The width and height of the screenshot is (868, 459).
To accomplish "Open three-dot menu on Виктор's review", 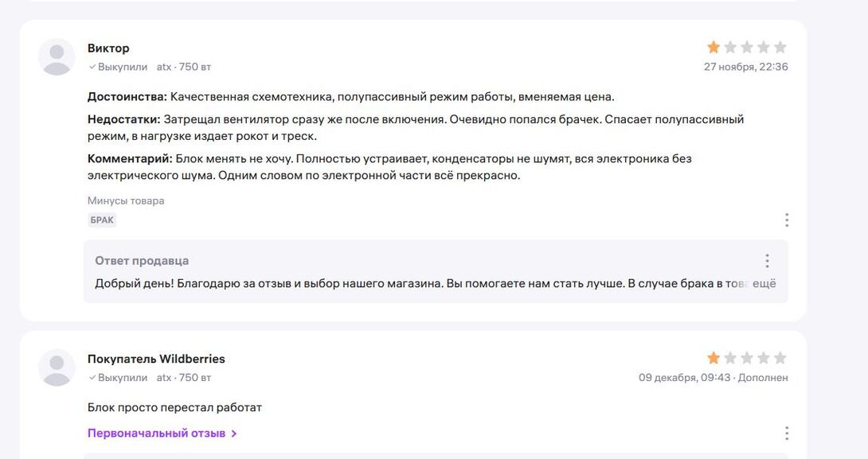I will (786, 220).
